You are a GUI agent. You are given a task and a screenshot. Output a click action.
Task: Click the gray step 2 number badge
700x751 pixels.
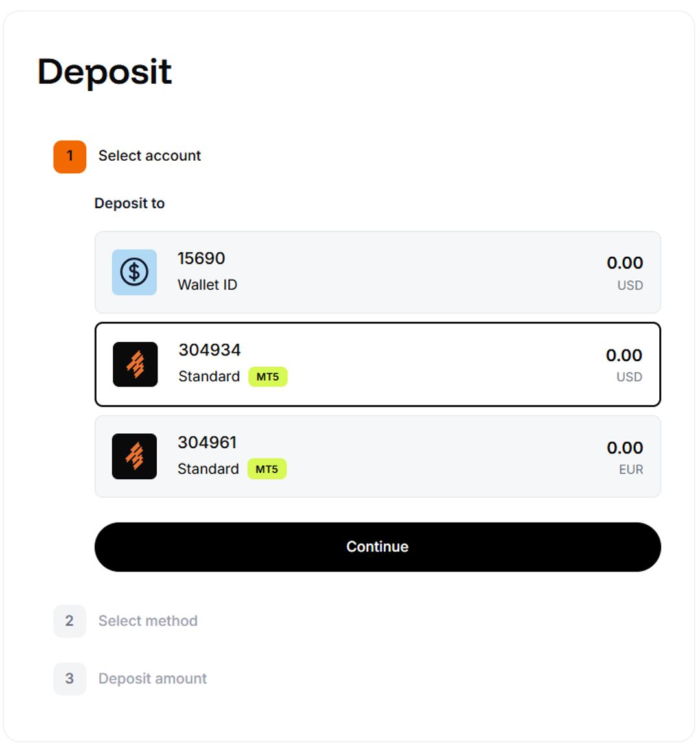pos(70,621)
